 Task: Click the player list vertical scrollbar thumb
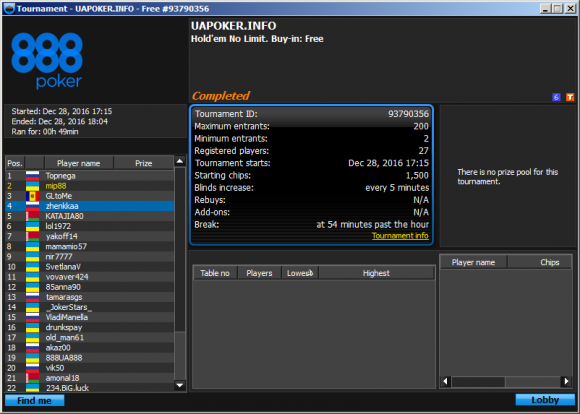[x=180, y=250]
